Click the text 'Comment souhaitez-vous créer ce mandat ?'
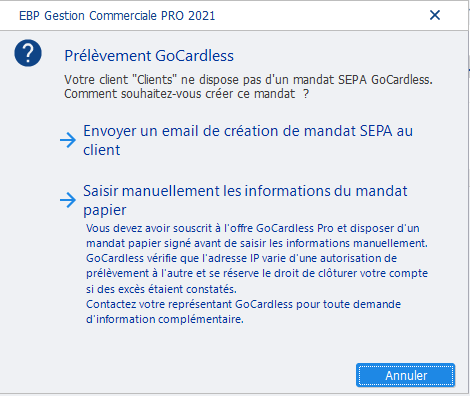The width and height of the screenshot is (470, 396). [x=187, y=94]
